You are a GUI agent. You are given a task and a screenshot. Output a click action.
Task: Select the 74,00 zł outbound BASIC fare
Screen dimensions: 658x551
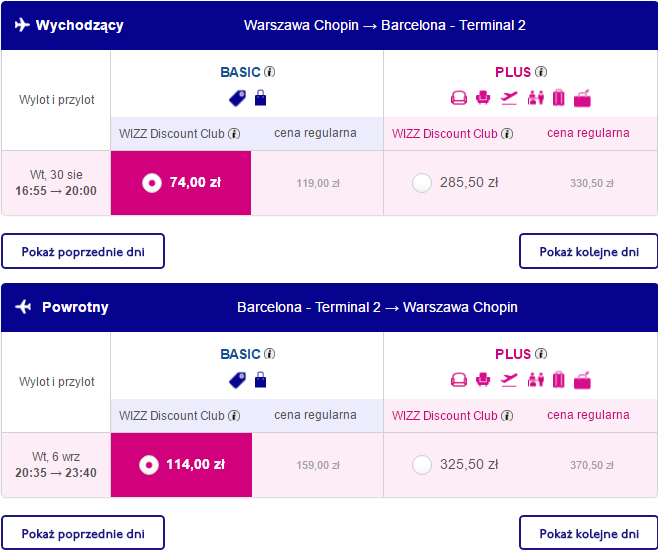click(x=181, y=183)
